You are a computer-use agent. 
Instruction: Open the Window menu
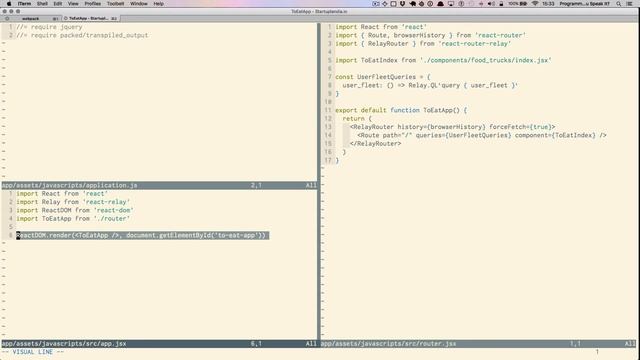pyautogui.click(x=139, y=4)
